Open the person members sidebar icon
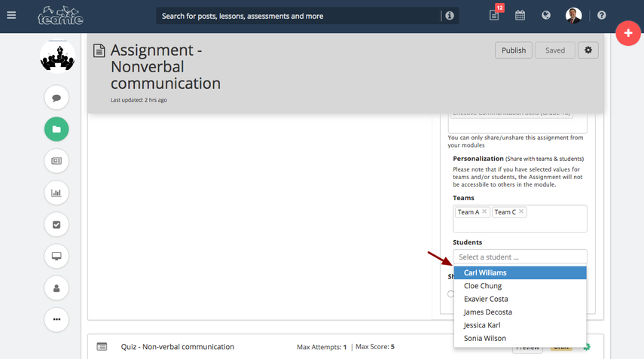This screenshot has width=644, height=359. point(56,288)
